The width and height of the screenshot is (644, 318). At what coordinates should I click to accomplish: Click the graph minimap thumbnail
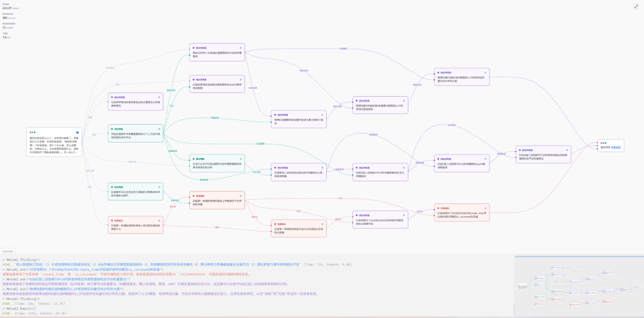pos(578,286)
